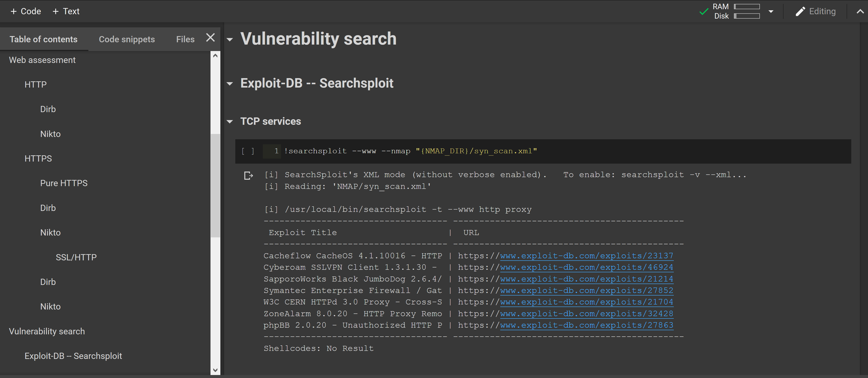The width and height of the screenshot is (868, 378).
Task: Click the sidebar scroll down arrow
Action: click(x=215, y=370)
